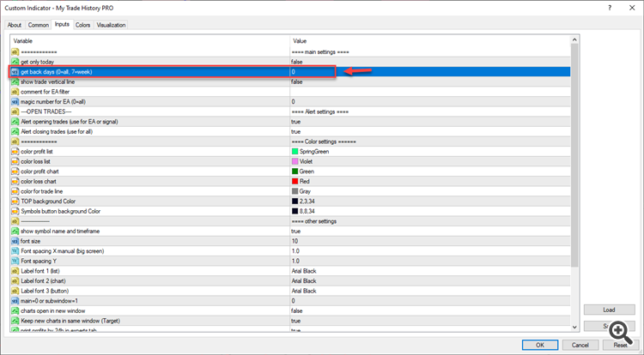Click the color icon beside 'color loss list'

[x=15, y=161]
